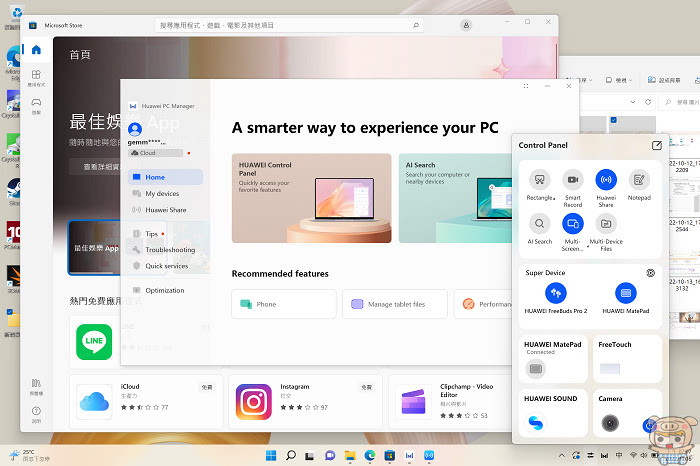700x466 pixels.
Task: Click the edit icon beside Control Panel title
Action: click(x=657, y=145)
